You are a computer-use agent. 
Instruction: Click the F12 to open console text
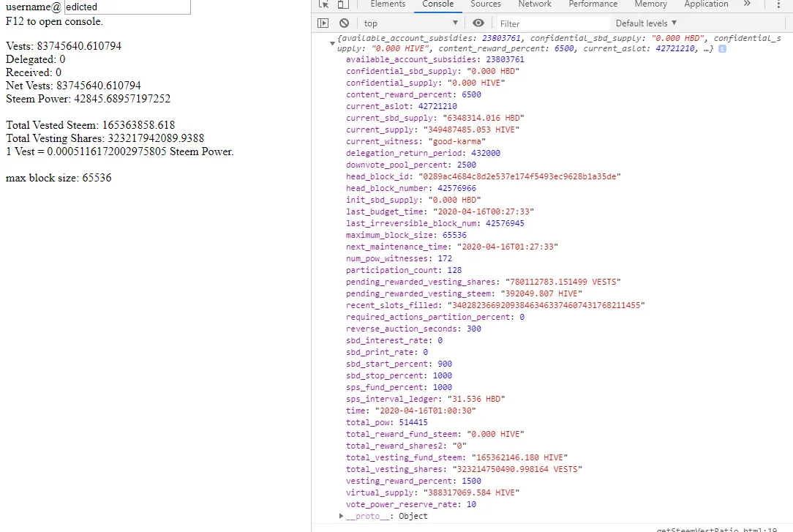(x=54, y=21)
